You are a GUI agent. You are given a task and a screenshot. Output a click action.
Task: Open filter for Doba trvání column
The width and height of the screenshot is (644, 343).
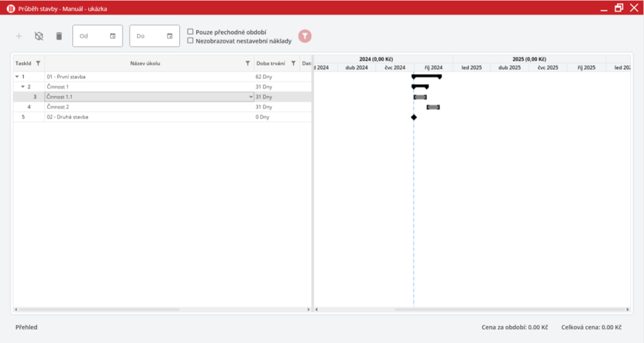point(293,63)
